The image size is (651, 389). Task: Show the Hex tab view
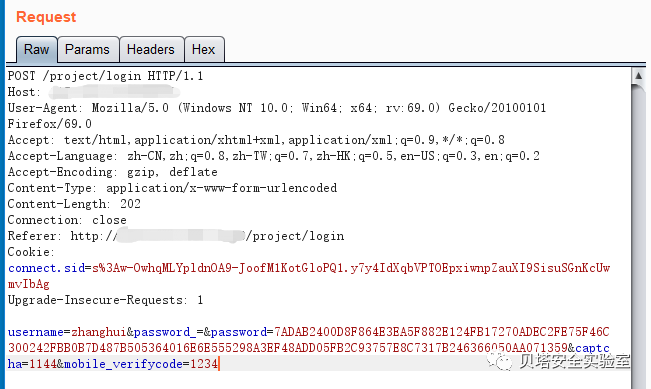pyautogui.click(x=203, y=49)
